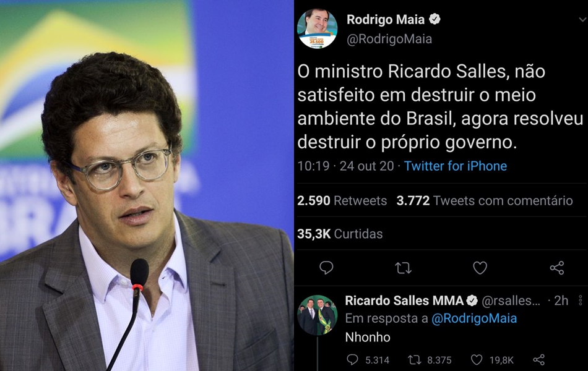Share the main tweet via share icon

557,268
